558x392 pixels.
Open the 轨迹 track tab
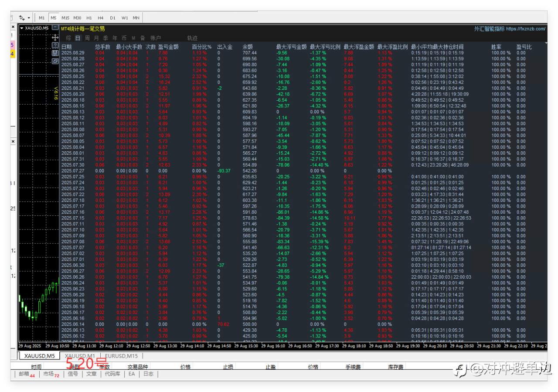(192, 38)
